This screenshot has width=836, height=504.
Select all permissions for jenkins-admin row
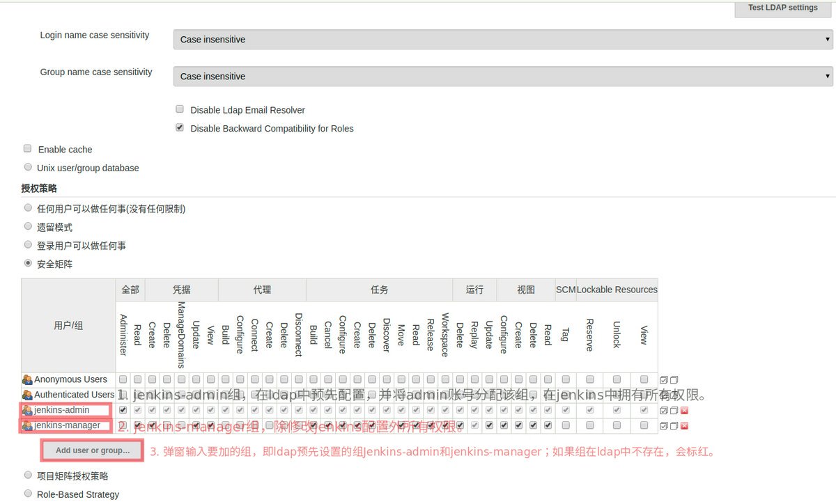664,411
